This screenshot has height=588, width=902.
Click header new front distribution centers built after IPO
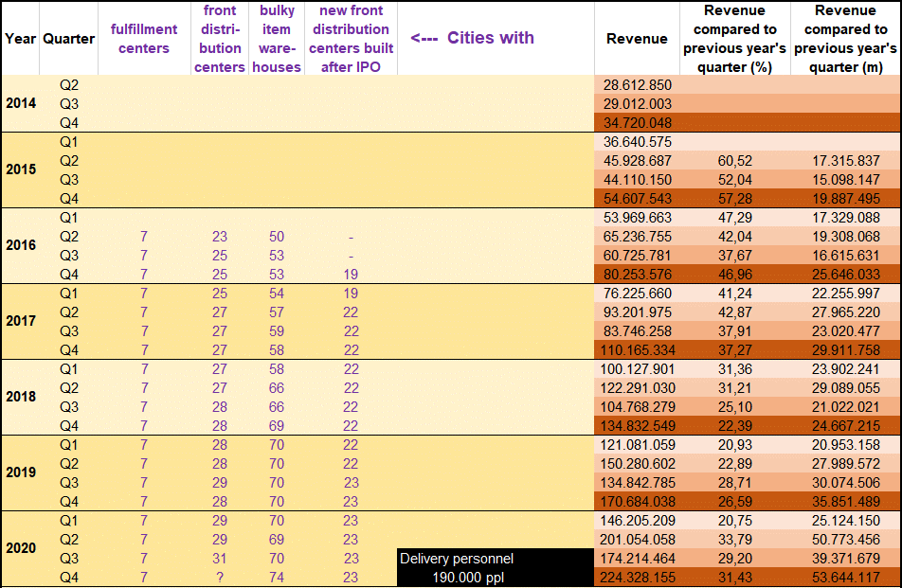(351, 39)
